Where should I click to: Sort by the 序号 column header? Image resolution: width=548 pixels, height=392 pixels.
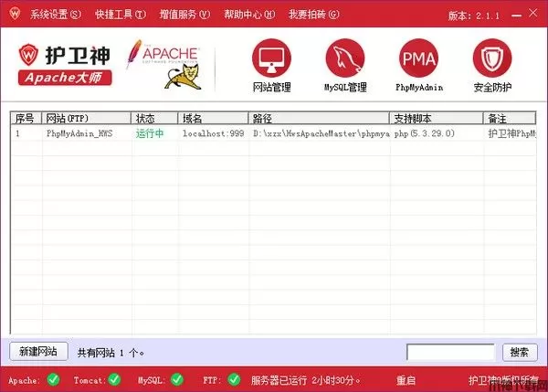point(26,118)
